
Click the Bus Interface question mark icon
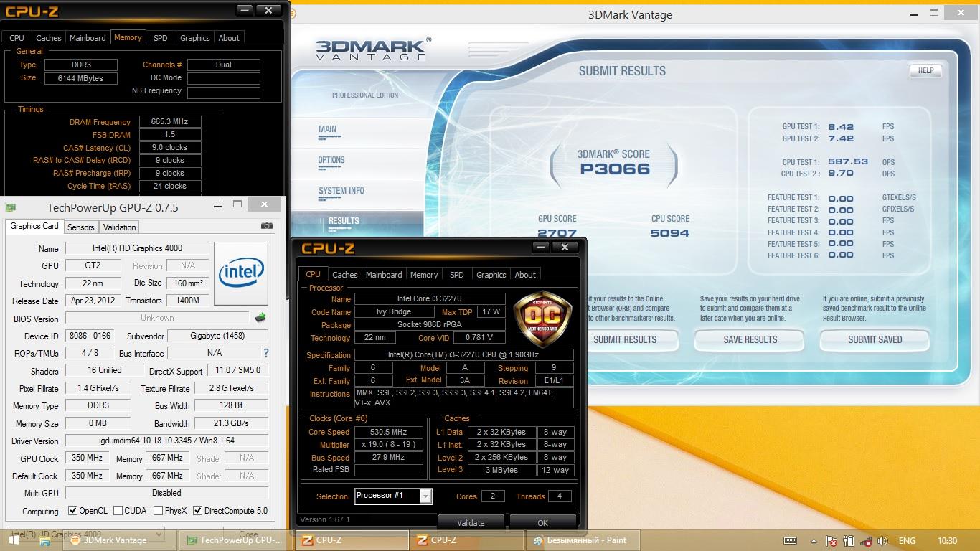point(266,353)
